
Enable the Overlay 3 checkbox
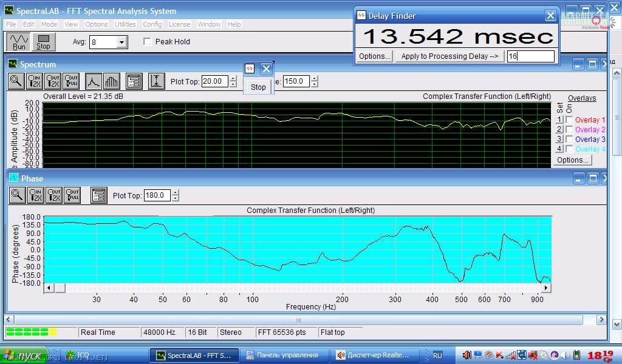point(569,140)
